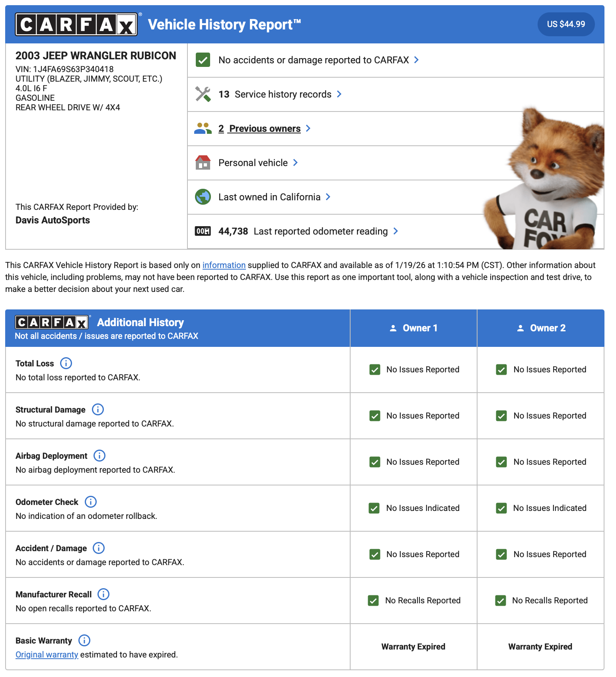Click the Additional History heading
This screenshot has width=616, height=677.
click(140, 323)
